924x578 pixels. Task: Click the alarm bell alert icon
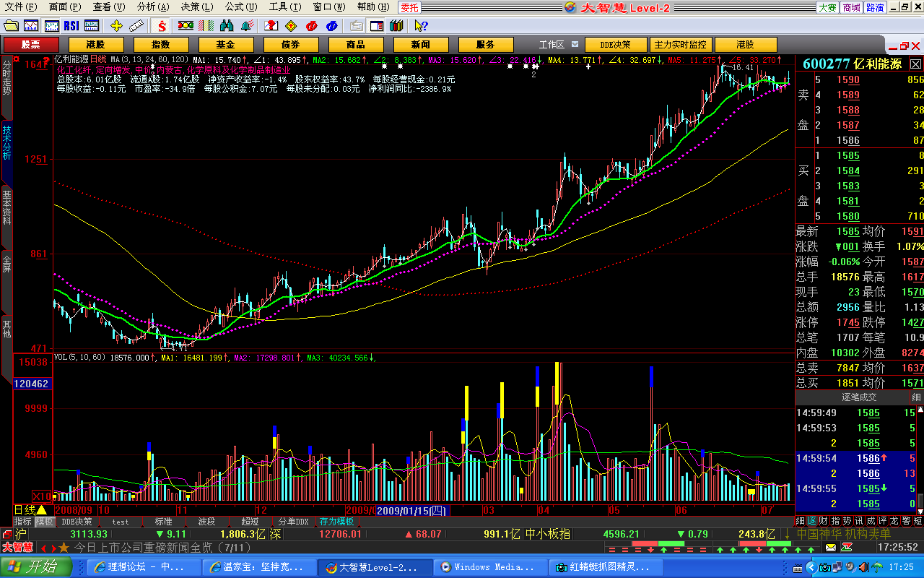tap(246, 25)
